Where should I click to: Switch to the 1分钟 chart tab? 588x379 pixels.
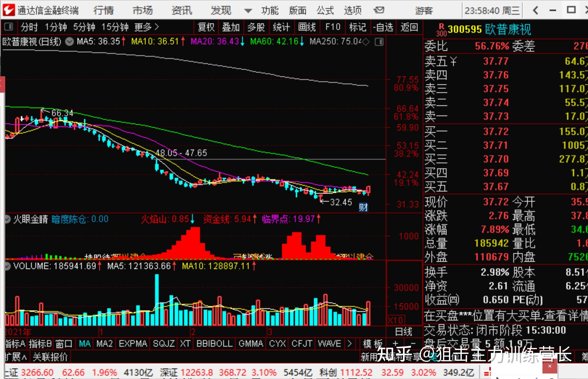tap(56, 27)
